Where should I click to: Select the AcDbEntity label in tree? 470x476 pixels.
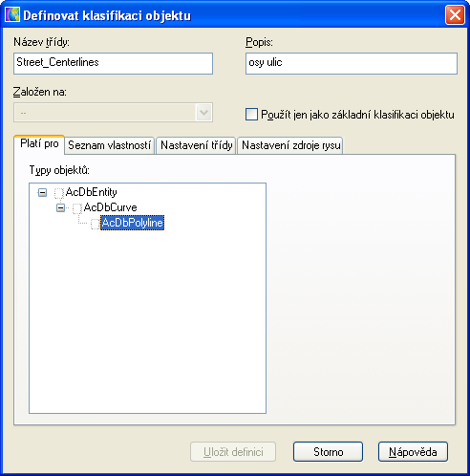pos(92,192)
